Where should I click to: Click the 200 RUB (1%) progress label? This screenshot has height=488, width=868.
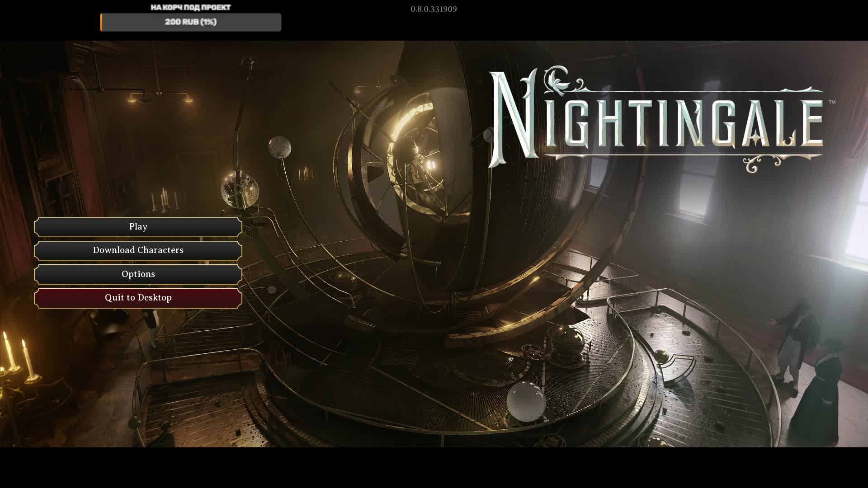[x=190, y=21]
